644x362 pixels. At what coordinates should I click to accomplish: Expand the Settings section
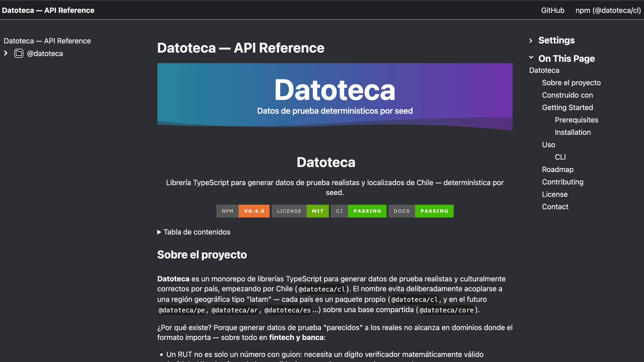531,41
